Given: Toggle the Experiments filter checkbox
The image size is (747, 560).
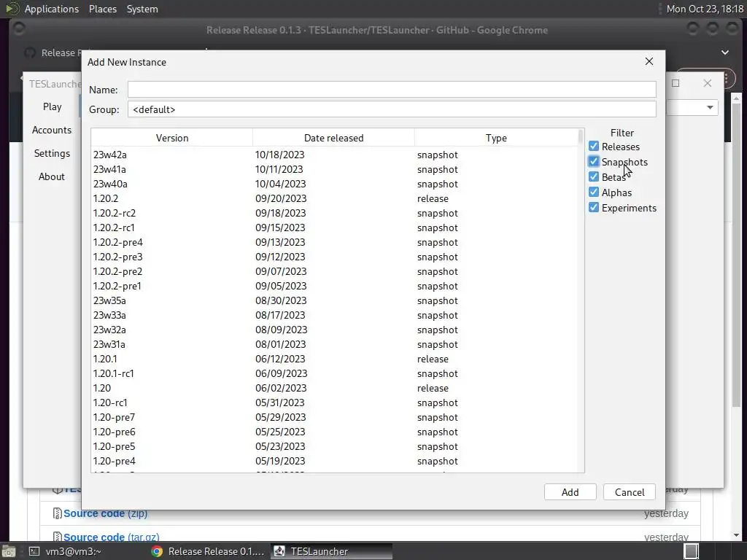Looking at the screenshot, I should 594,207.
